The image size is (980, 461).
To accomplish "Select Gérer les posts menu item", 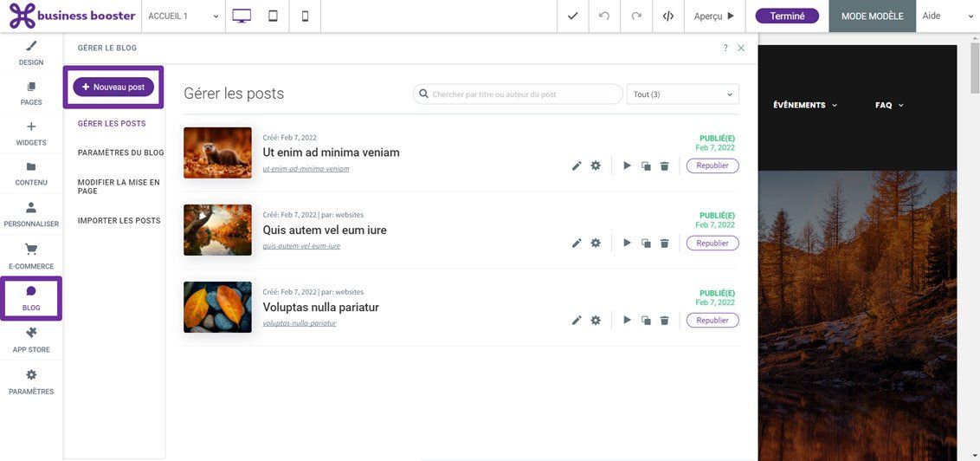I will [112, 124].
